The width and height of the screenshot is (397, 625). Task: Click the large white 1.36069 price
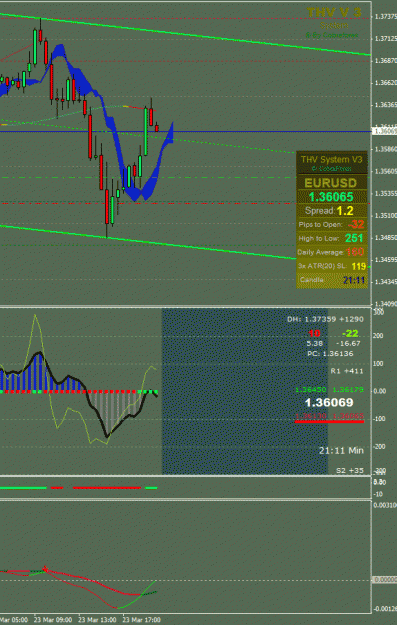(x=329, y=403)
